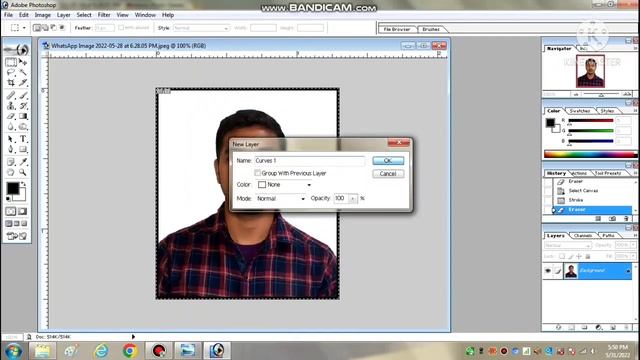The width and height of the screenshot is (640, 360).
Task: Open Opacity slider arrow in New Layer
Action: 353,199
